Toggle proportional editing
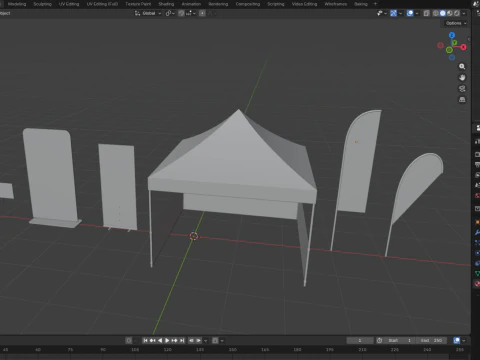The height and width of the screenshot is (360, 480). coord(202,13)
